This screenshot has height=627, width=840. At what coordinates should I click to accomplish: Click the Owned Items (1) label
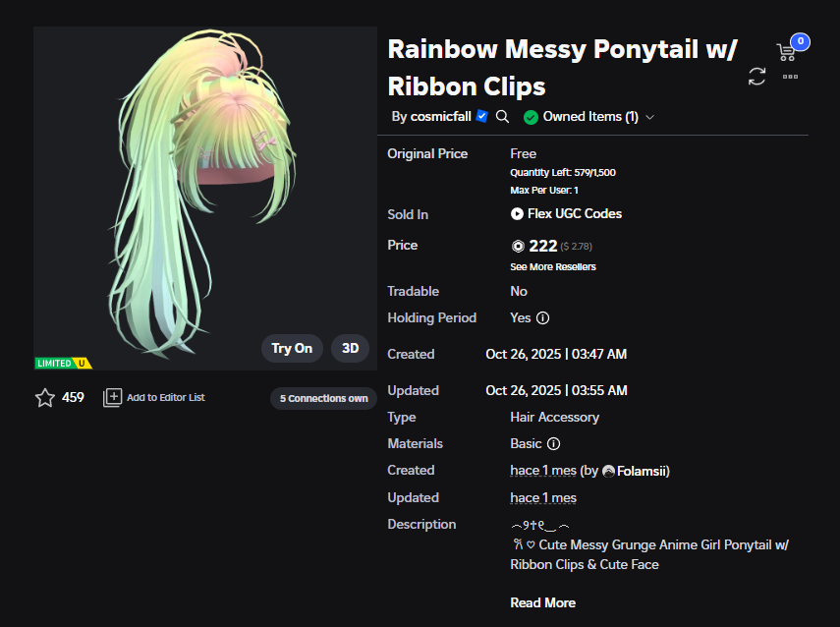click(x=590, y=116)
